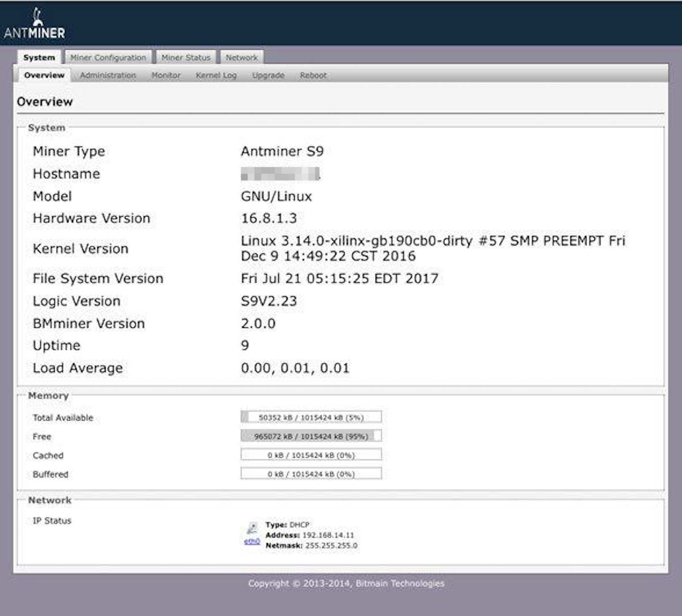Viewport: 682px width, 616px height.
Task: Switch to the System tab
Action: 39,57
